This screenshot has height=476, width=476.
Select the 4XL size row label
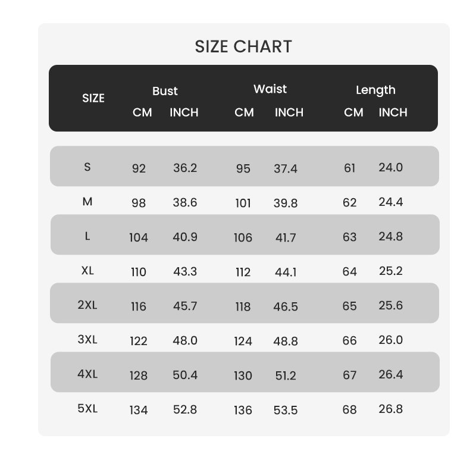(87, 374)
